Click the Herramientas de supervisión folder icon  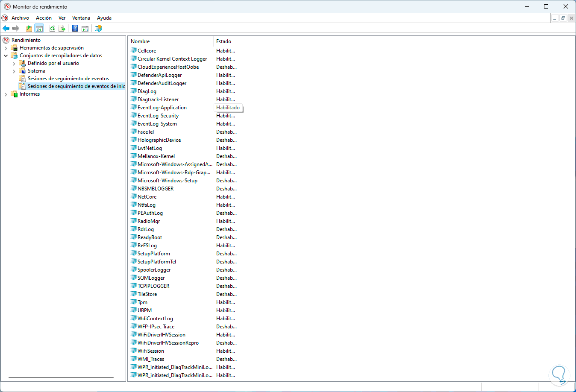tap(14, 48)
